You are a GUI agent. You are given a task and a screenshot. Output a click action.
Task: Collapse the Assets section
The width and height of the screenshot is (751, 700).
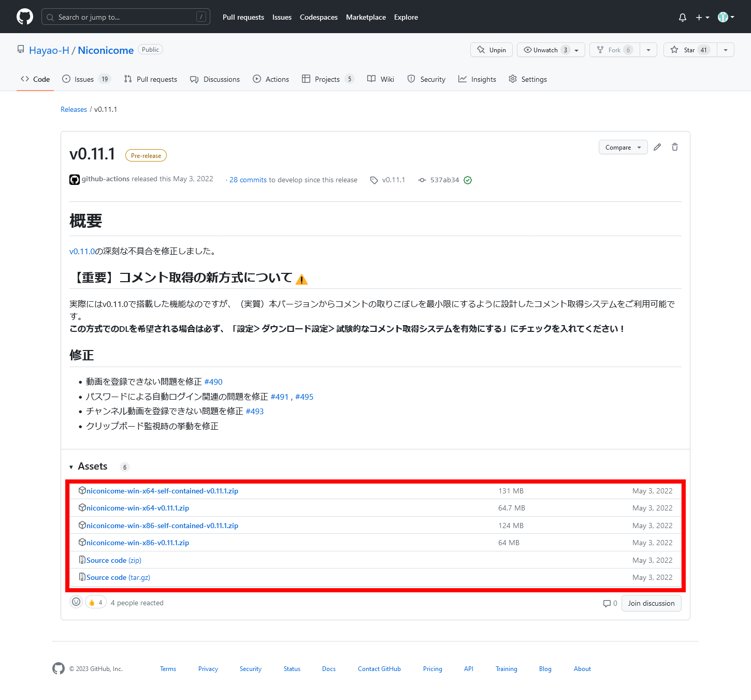(89, 466)
